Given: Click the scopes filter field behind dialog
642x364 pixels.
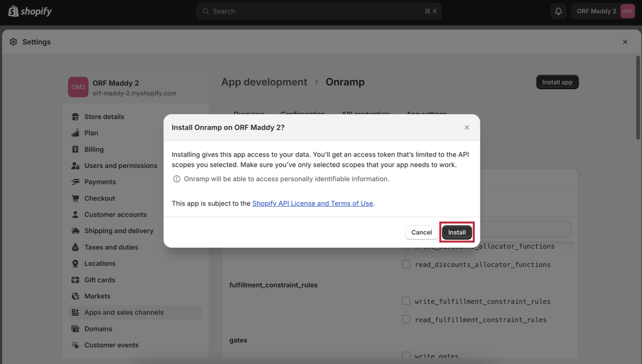Looking at the screenshot, I should tap(525, 229).
